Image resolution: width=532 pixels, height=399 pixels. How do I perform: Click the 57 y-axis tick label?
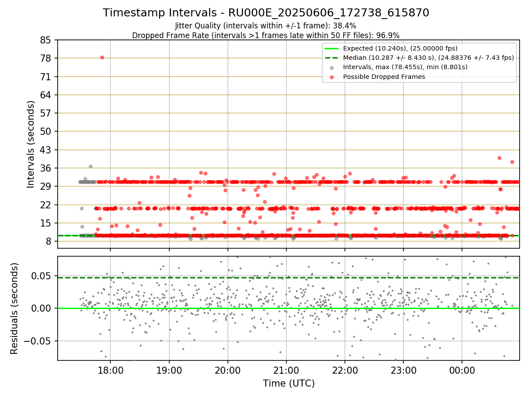point(45,113)
